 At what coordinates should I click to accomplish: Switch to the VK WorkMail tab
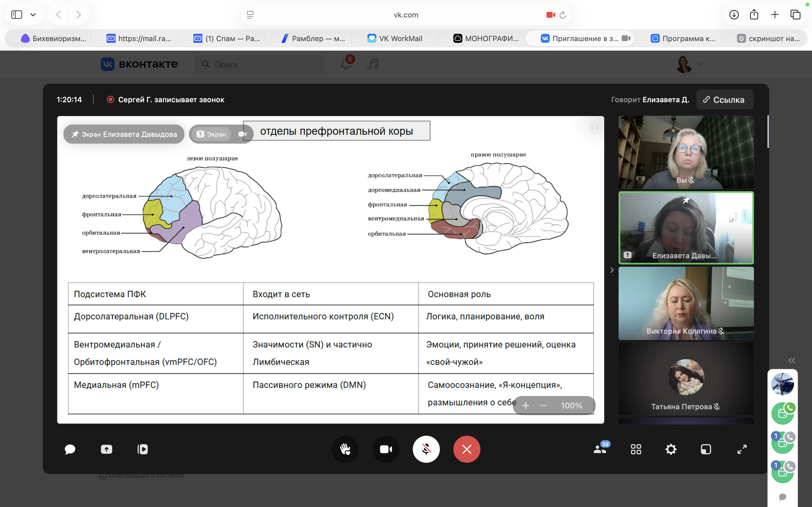coord(395,39)
